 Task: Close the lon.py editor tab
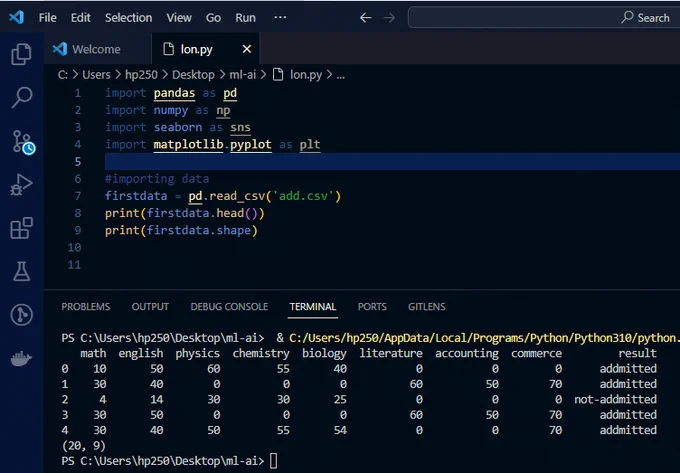247,49
